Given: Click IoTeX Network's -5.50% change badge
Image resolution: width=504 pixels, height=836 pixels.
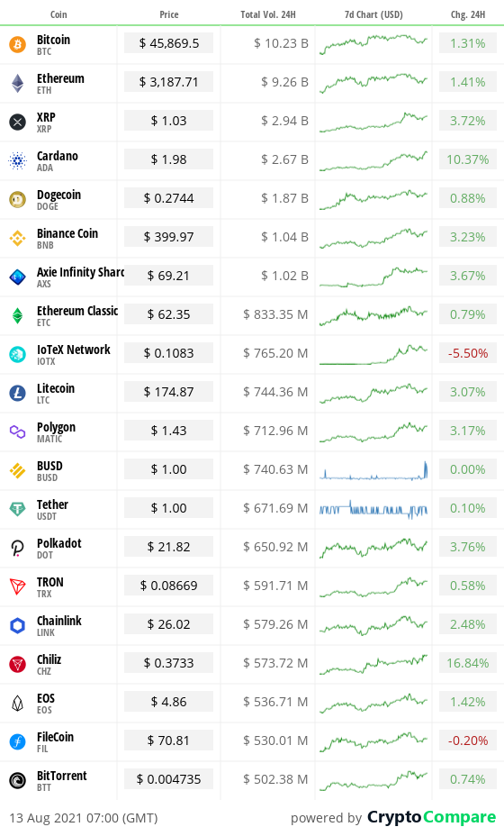Looking at the screenshot, I should (x=468, y=353).
